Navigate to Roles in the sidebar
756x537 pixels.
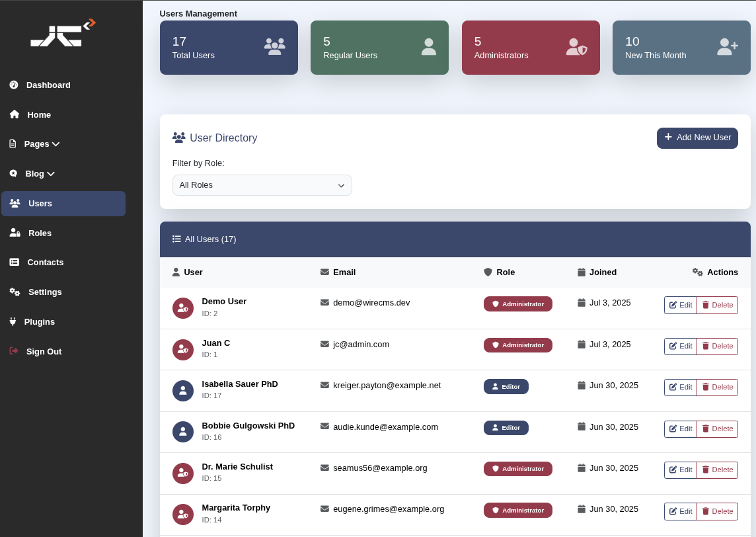click(x=63, y=233)
